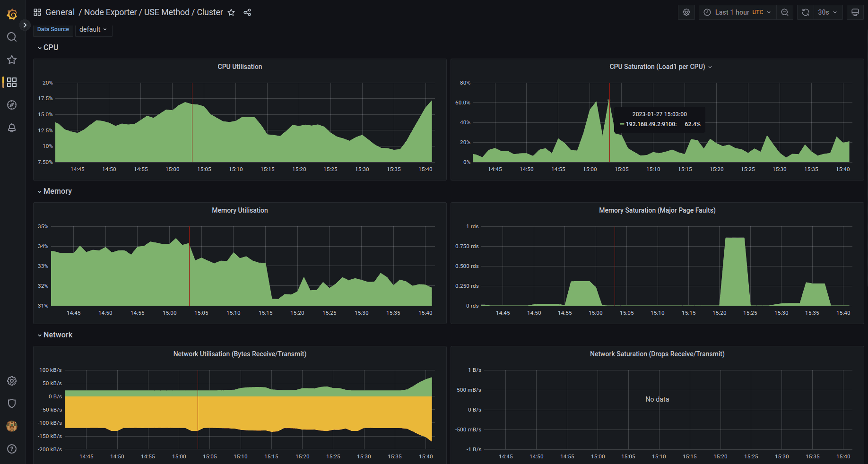
Task: Open Configuration gear in sidebar
Action: point(12,381)
